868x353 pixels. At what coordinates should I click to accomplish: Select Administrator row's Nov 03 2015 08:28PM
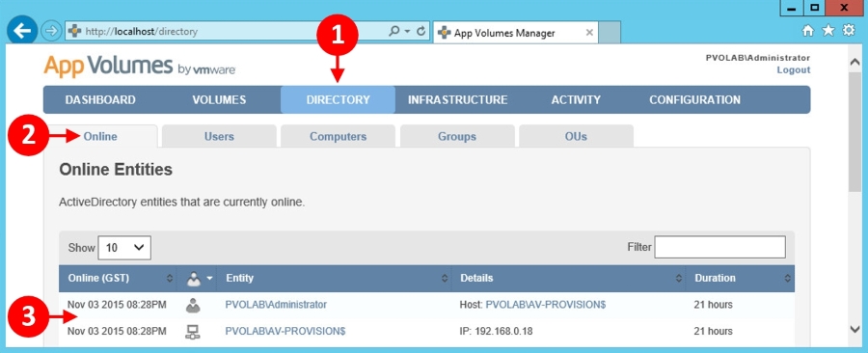click(x=117, y=305)
